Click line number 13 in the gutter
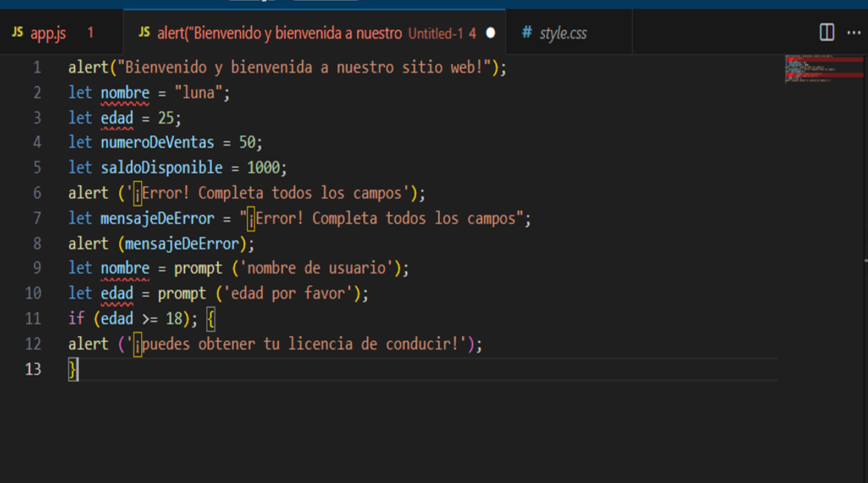868x483 pixels. 33,369
